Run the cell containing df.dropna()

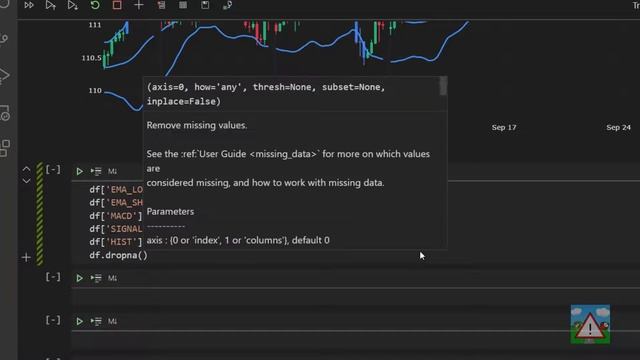(80, 171)
